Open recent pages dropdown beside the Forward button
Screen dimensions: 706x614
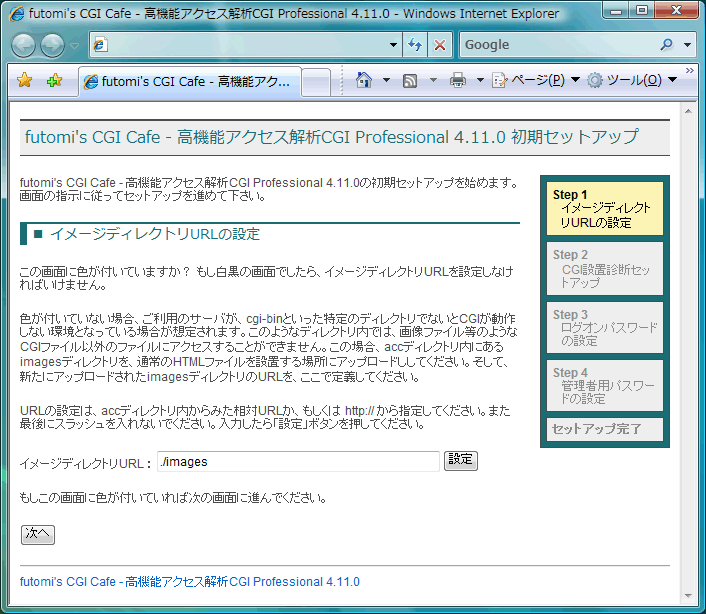tap(74, 45)
